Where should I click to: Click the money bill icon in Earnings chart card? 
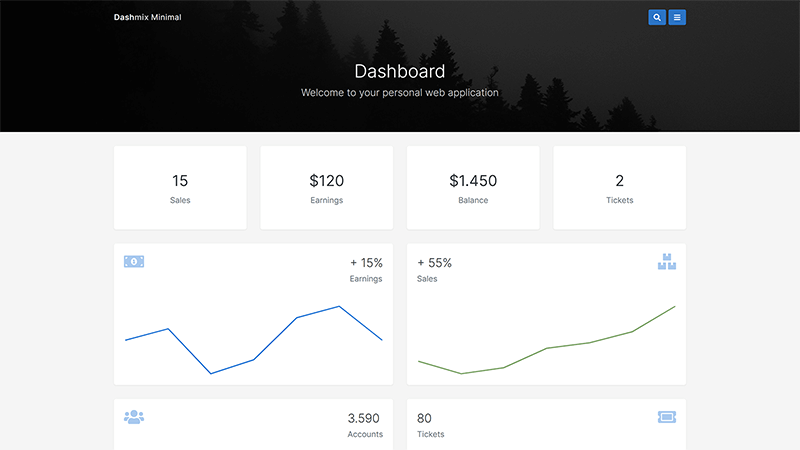tap(134, 261)
